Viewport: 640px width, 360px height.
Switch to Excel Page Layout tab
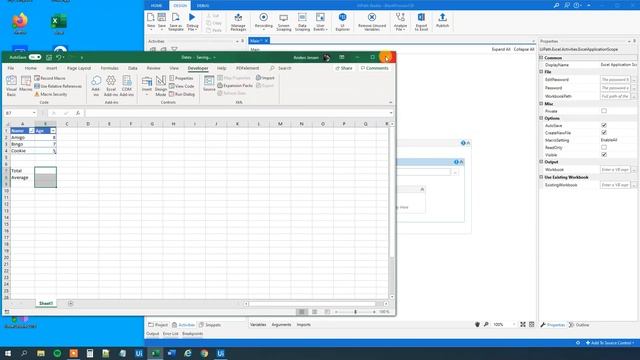coord(79,68)
